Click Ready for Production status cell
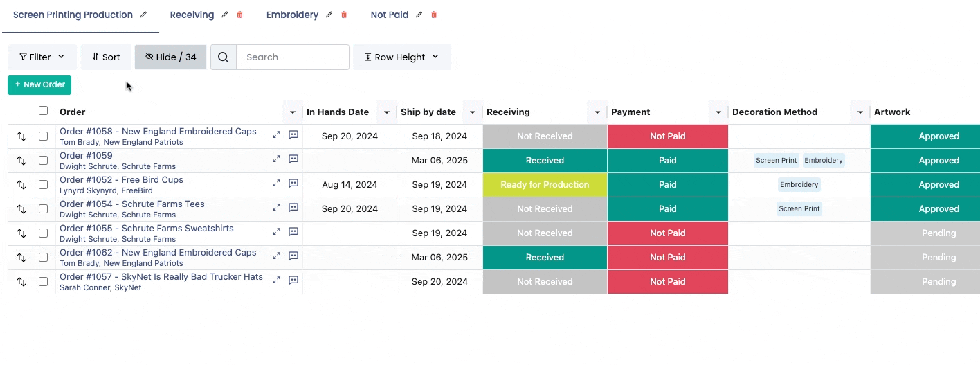This screenshot has width=980, height=365. (x=545, y=185)
